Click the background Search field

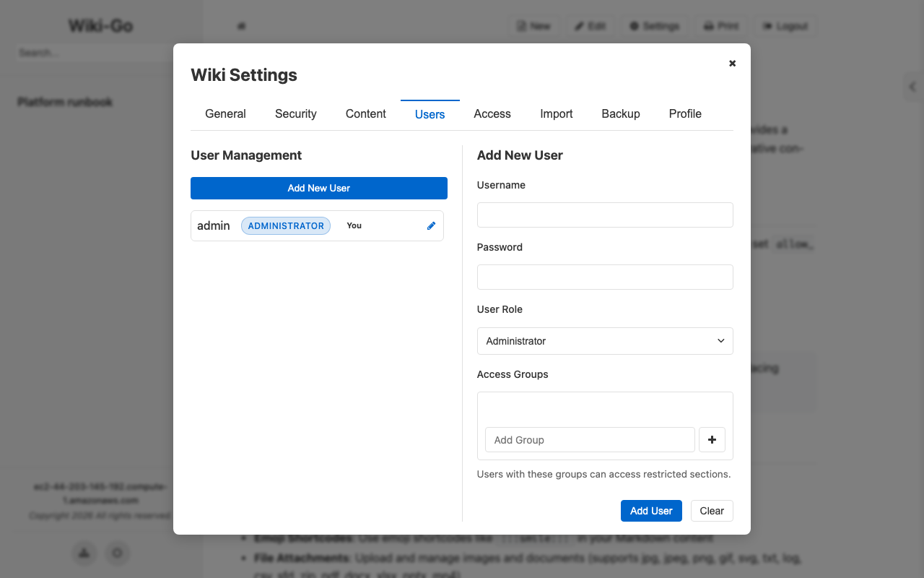(94, 53)
